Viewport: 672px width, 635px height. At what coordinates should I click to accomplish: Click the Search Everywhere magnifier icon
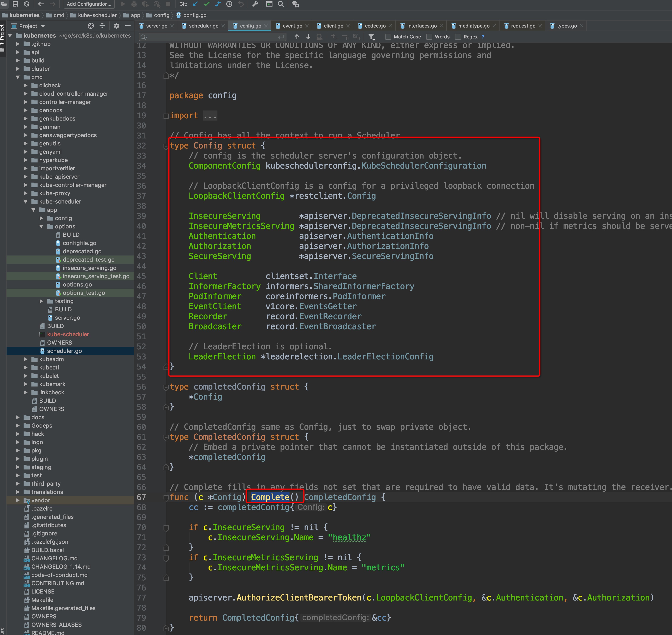(281, 4)
